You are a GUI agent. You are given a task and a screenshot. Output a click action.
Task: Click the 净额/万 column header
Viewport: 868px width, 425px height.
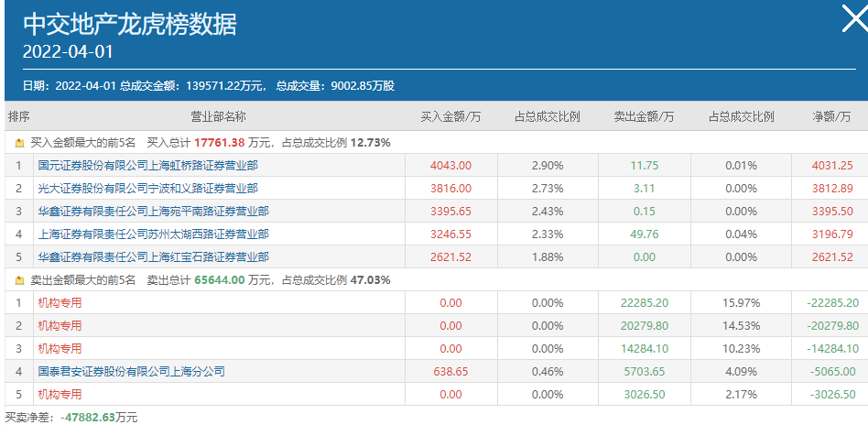(x=831, y=117)
